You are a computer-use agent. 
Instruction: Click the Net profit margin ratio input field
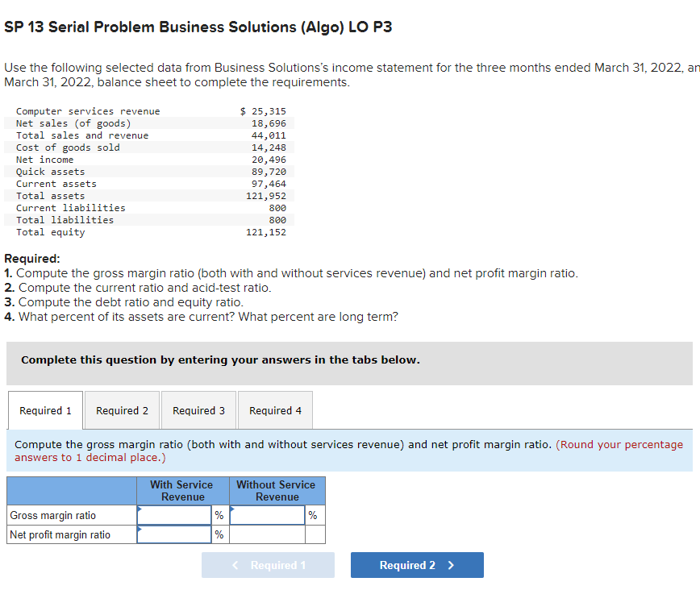(173, 534)
